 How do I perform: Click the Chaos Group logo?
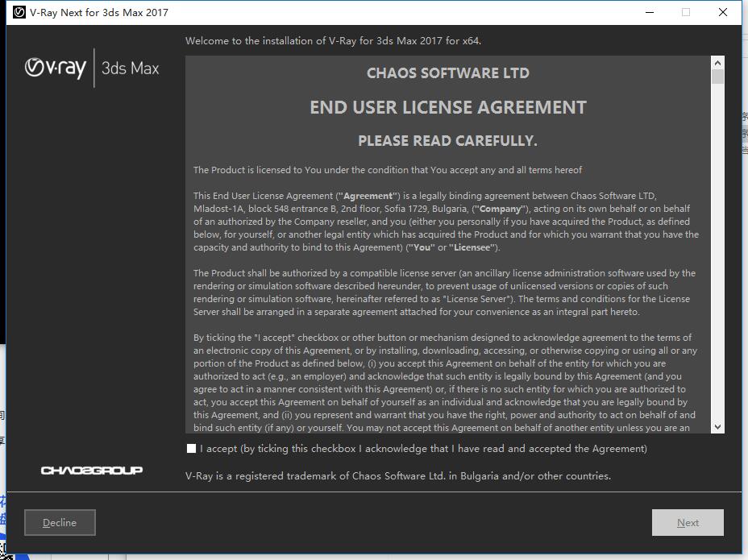click(x=92, y=471)
